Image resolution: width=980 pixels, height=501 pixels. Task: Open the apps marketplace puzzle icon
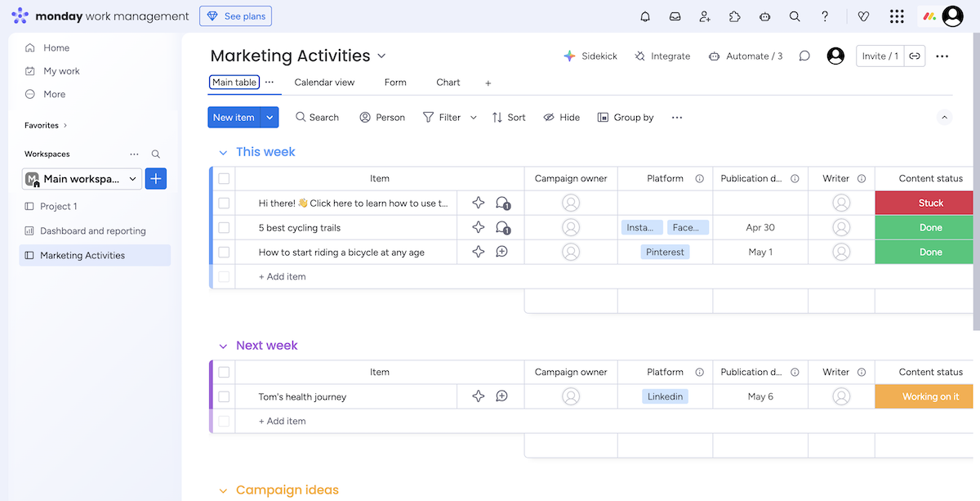click(734, 16)
